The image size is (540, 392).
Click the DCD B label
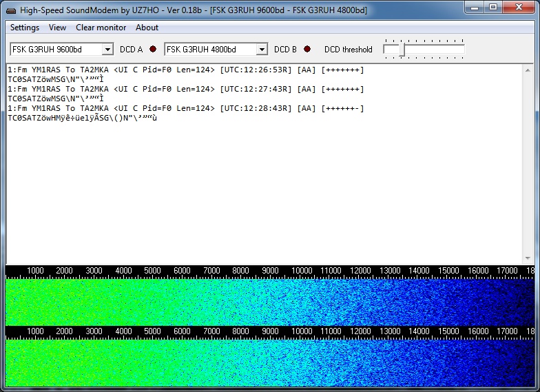pyautogui.click(x=285, y=50)
